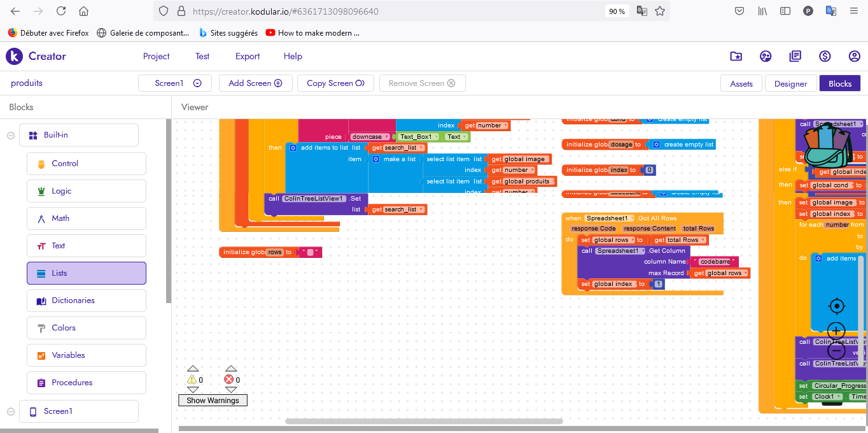Open the gear mutator on make a list block

pos(376,159)
